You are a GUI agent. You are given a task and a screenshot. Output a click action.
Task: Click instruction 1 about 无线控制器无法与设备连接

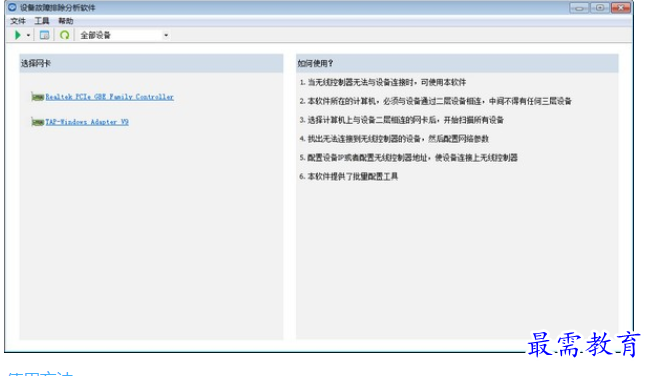point(383,82)
